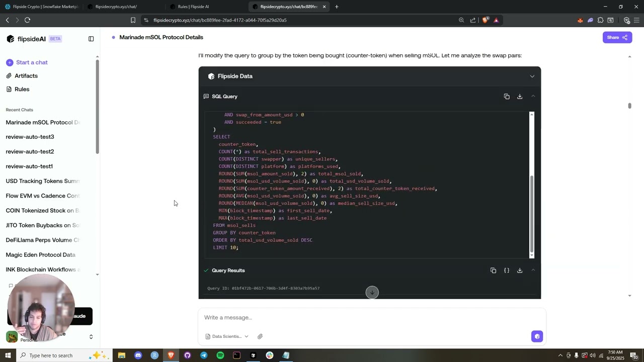
Task: Share the page from address bar
Action: [473, 20]
